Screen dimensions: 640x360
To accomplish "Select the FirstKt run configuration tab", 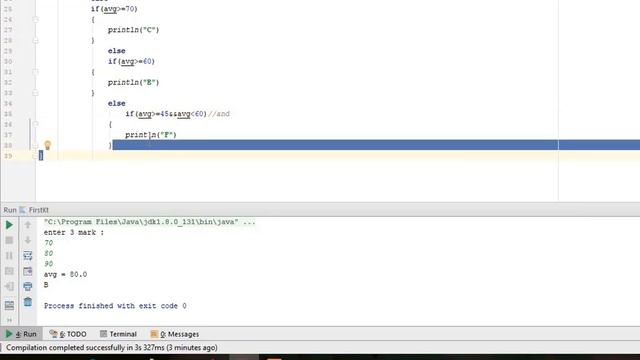I will 34,210.
